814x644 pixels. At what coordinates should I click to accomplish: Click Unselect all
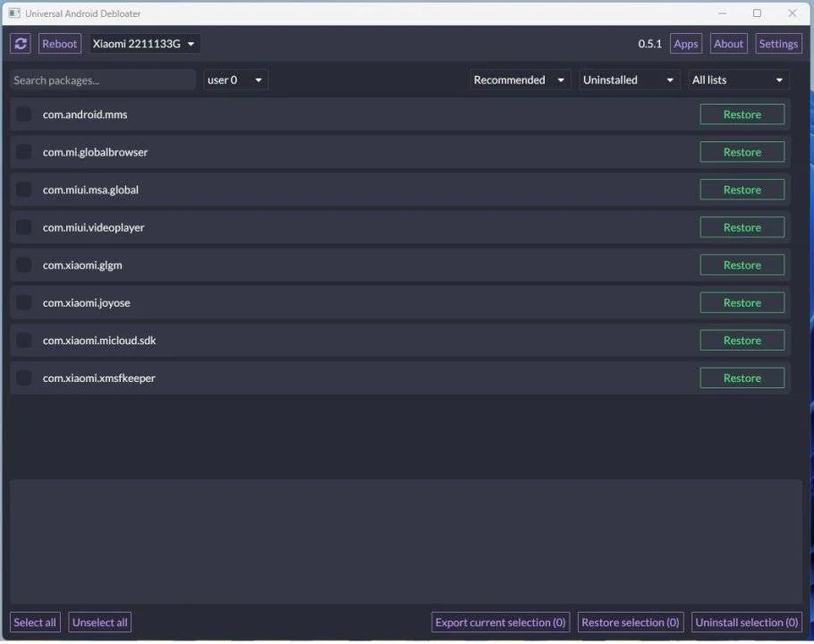pyautogui.click(x=99, y=623)
